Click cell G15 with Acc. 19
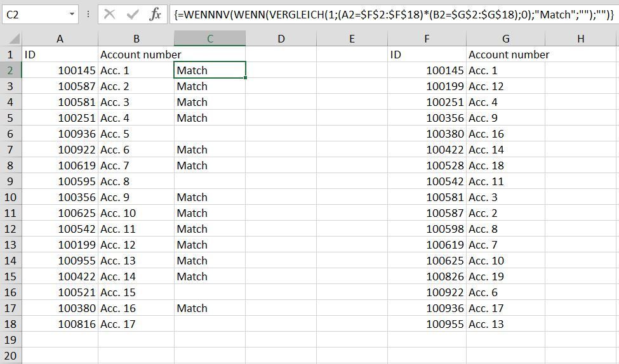Viewport: 619px width, 364px height. pyautogui.click(x=506, y=276)
